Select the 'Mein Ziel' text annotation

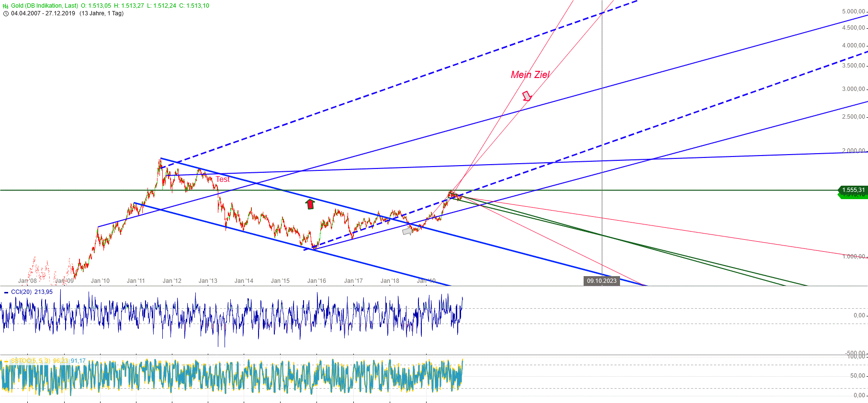pos(530,75)
